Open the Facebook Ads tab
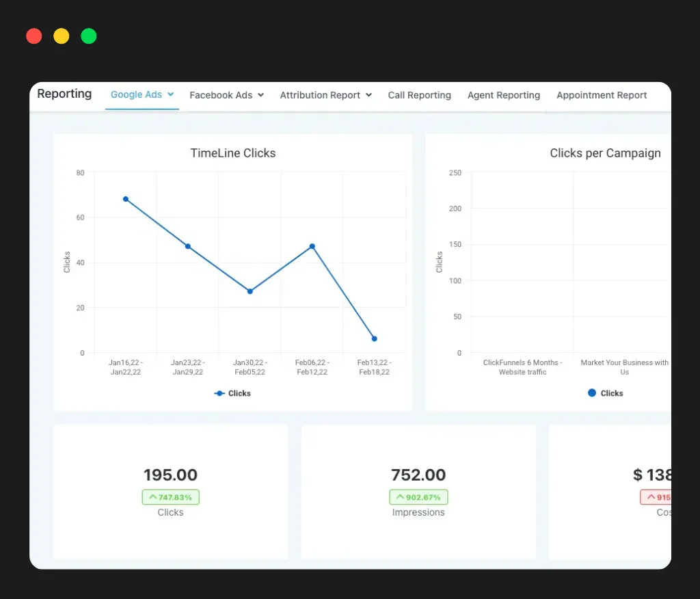The image size is (700, 599). [x=226, y=95]
